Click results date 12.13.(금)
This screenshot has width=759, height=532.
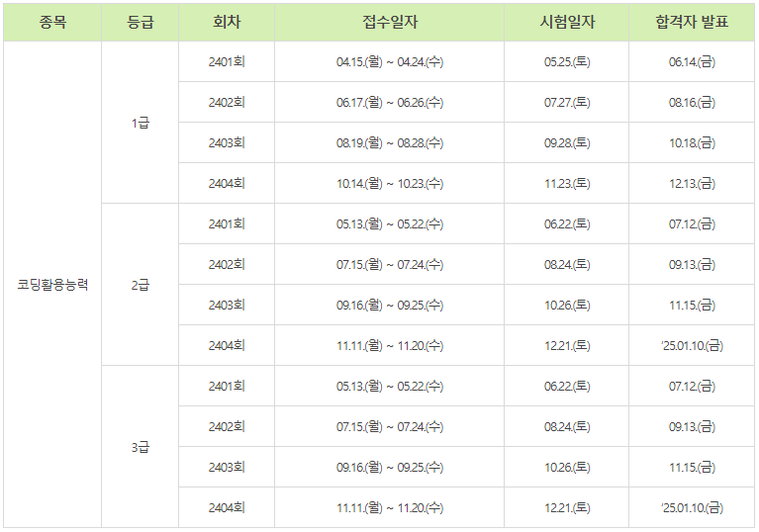(692, 184)
